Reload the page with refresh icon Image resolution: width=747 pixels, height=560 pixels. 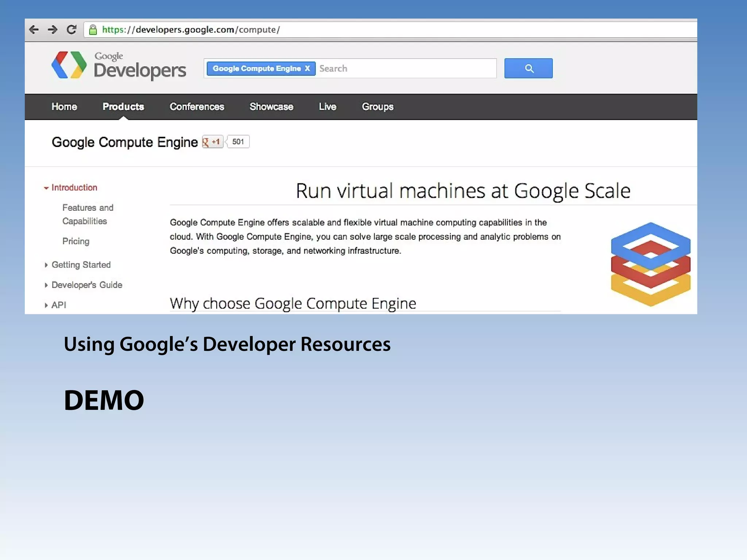71,30
